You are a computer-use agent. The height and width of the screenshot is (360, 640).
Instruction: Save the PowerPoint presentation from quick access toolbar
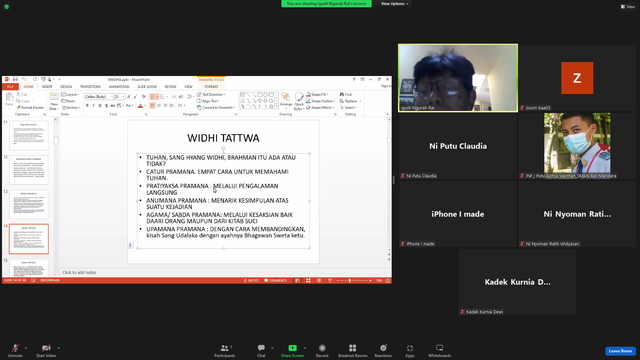(x=15, y=79)
